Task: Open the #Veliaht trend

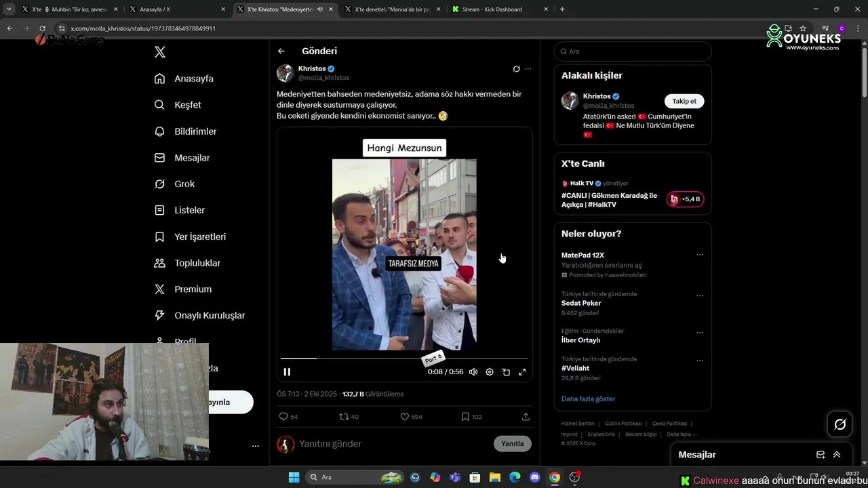Action: (x=576, y=368)
